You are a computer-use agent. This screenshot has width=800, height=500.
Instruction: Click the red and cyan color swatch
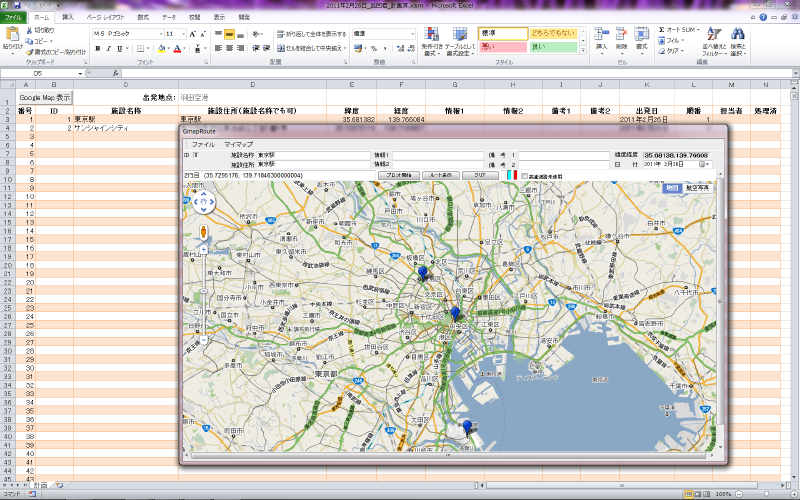point(511,175)
